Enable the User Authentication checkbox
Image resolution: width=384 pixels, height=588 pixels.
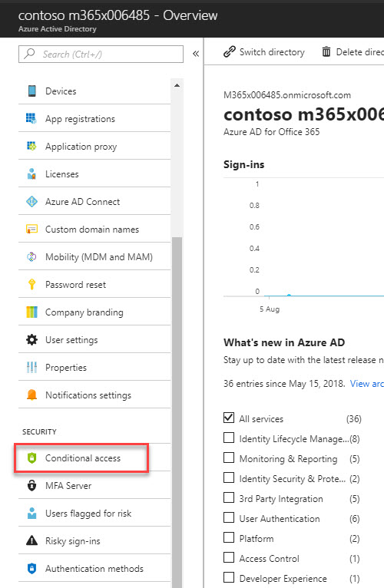click(x=229, y=517)
